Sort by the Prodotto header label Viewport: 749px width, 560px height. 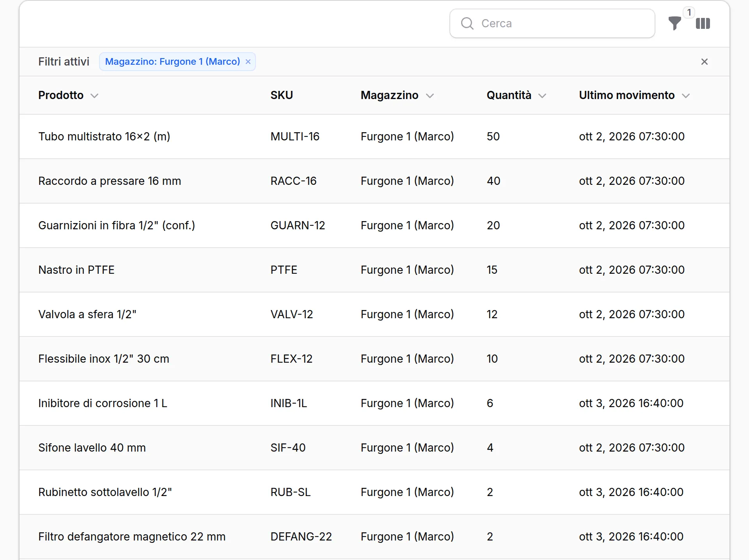coord(61,95)
